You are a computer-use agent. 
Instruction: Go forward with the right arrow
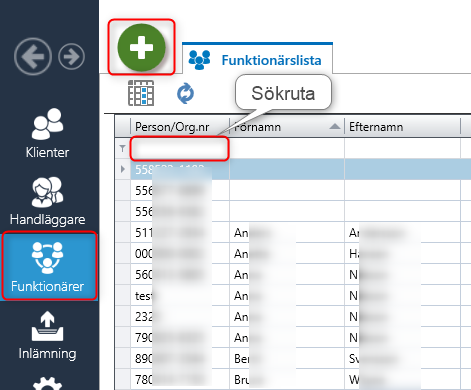coord(71,56)
